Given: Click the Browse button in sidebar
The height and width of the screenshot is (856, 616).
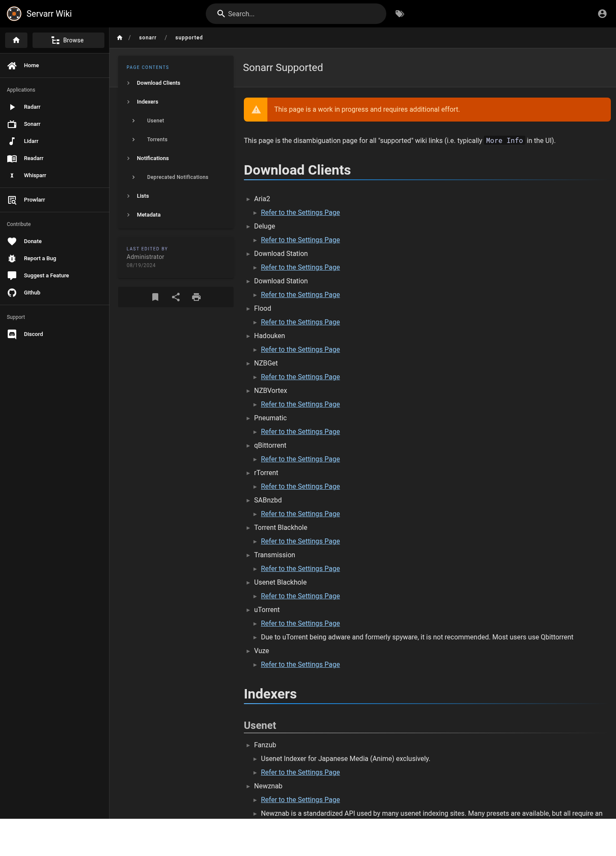Looking at the screenshot, I should coord(68,40).
